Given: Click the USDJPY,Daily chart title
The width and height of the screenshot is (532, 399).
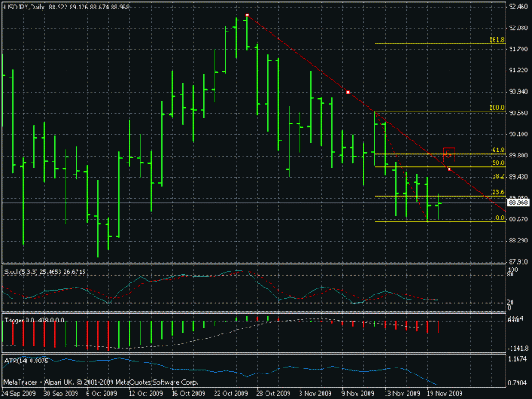Looking at the screenshot, I should click(x=25, y=7).
